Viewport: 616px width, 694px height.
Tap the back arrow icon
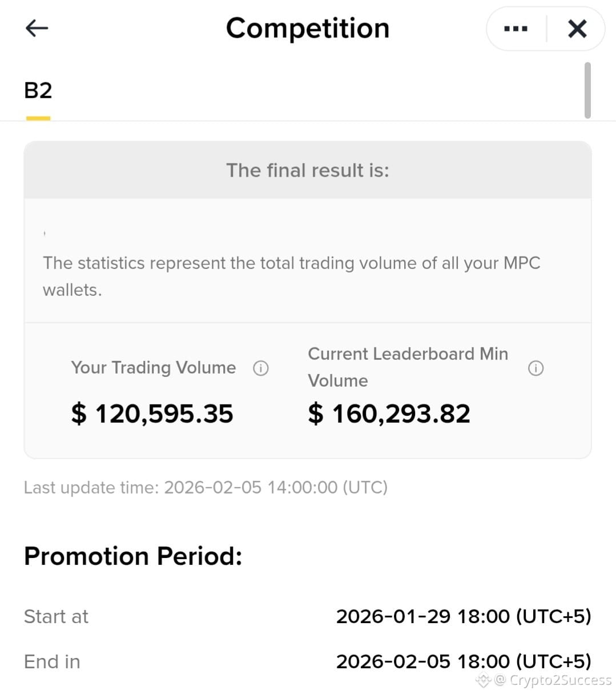coord(37,28)
